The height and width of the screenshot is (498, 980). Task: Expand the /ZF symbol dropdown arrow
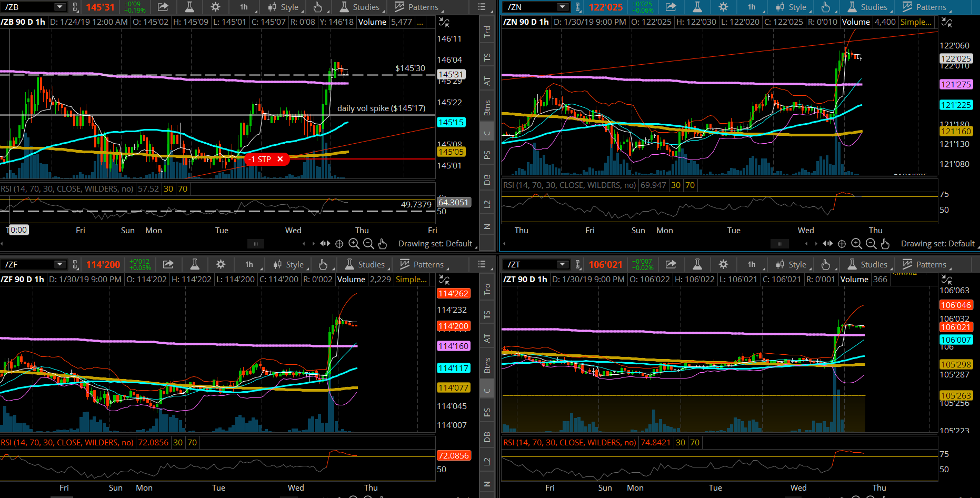pos(59,264)
